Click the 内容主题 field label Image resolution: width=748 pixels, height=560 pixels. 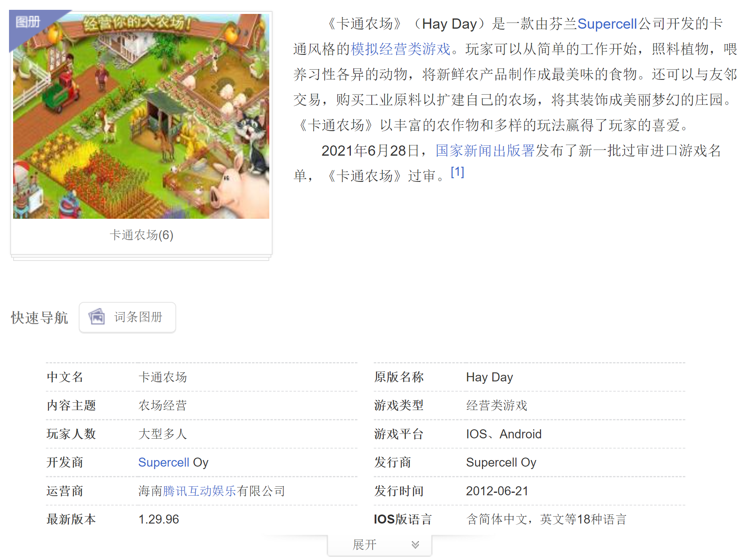[x=71, y=406]
